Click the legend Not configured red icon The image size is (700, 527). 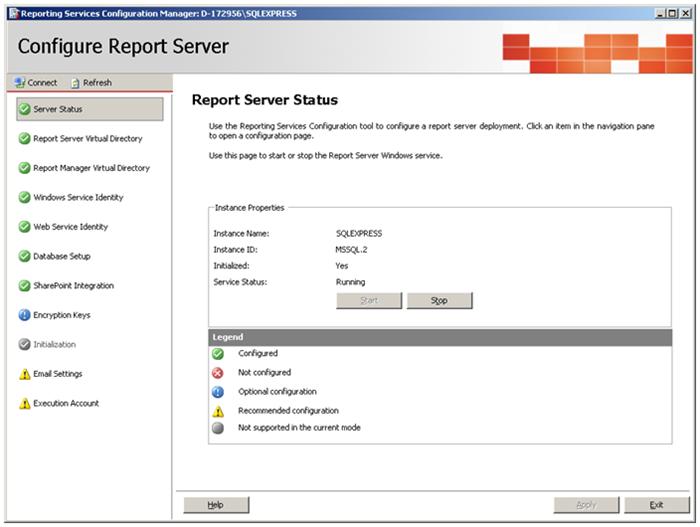218,373
